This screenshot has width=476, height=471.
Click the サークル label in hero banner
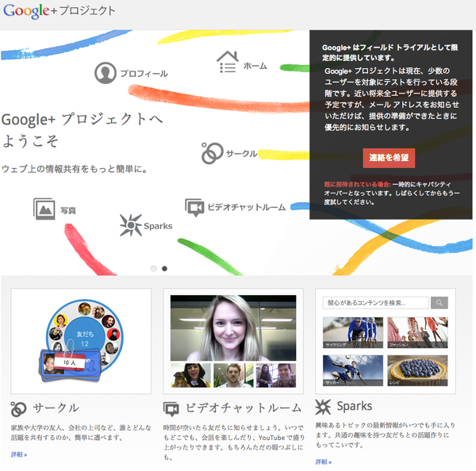pyautogui.click(x=242, y=154)
